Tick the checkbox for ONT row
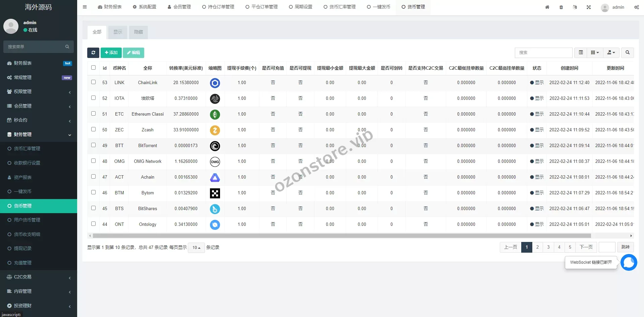Viewport: 644px width, 317px height. point(94,224)
